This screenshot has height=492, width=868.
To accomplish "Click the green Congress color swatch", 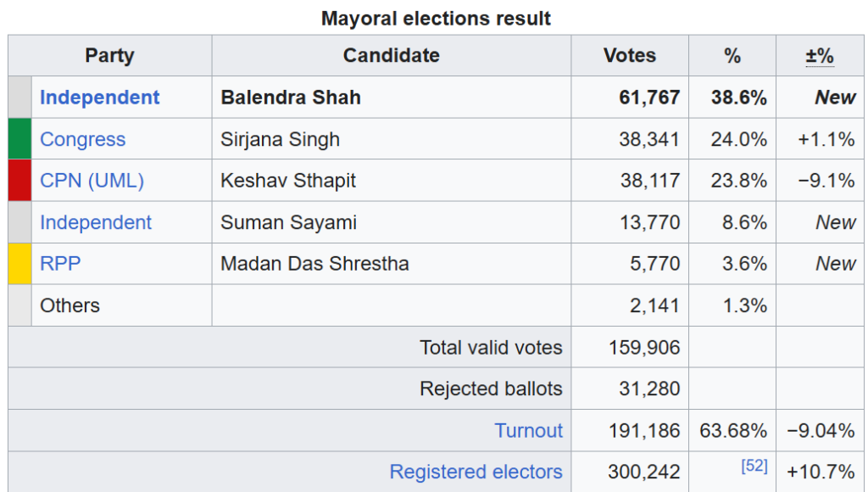I will coord(19,139).
